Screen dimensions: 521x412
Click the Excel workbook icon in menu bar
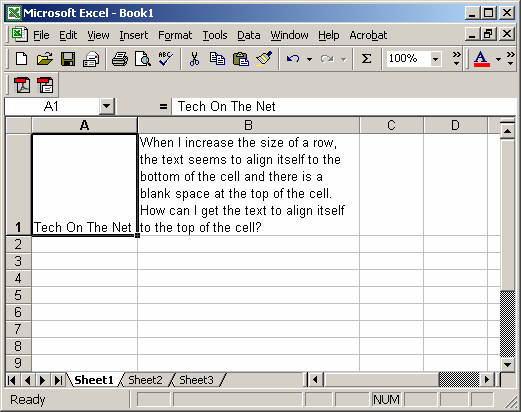[x=19, y=34]
